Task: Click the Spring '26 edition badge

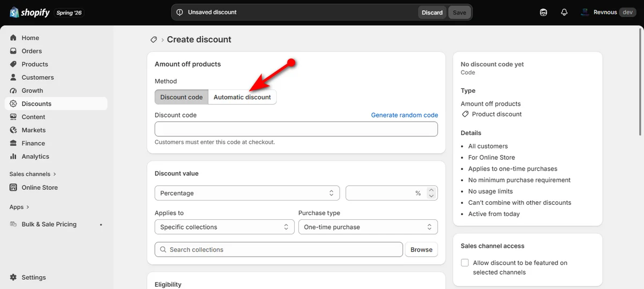Action: coord(70,12)
